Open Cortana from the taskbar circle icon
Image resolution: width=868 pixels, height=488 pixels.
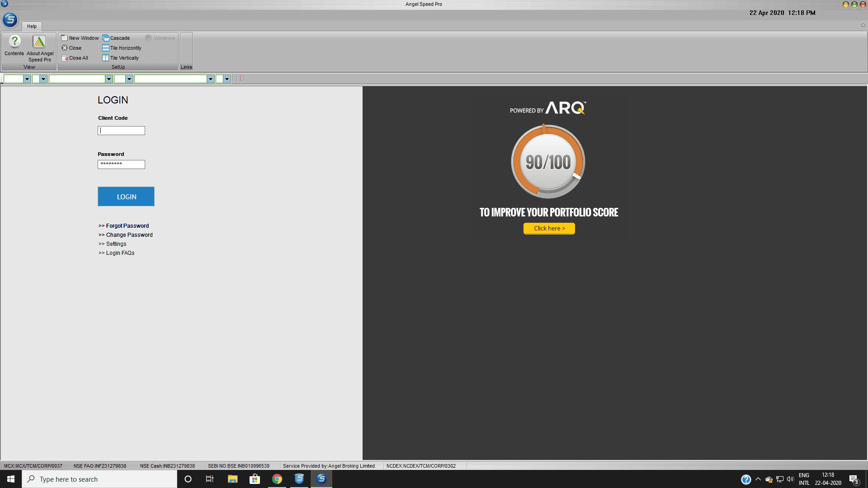pyautogui.click(x=188, y=479)
